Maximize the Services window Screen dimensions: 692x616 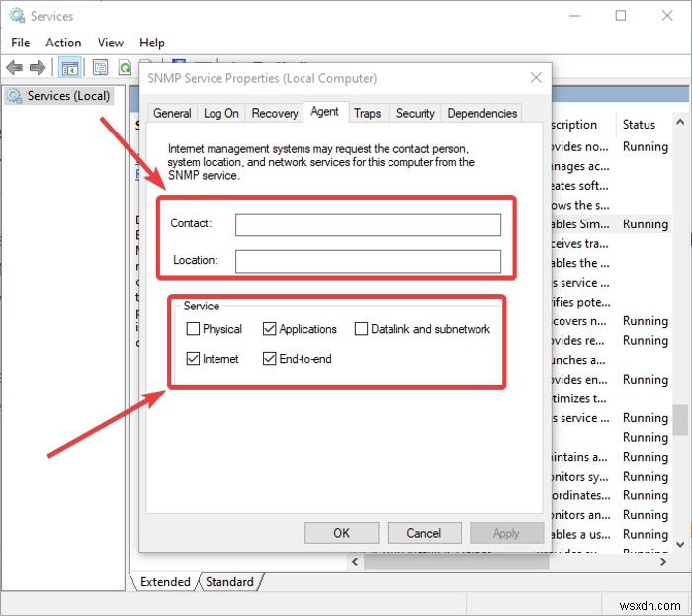(621, 16)
